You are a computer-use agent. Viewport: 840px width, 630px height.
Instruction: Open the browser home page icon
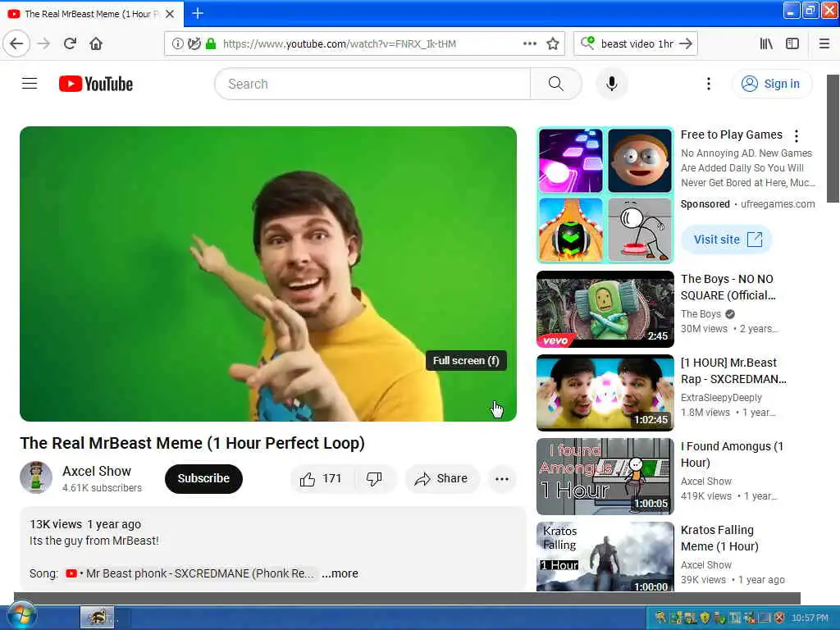pos(96,43)
